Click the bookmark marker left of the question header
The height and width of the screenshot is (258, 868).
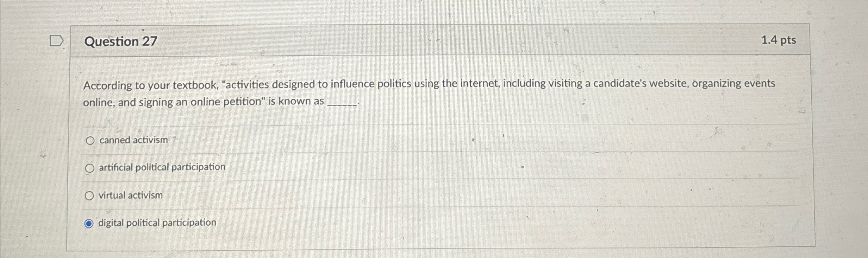point(57,40)
